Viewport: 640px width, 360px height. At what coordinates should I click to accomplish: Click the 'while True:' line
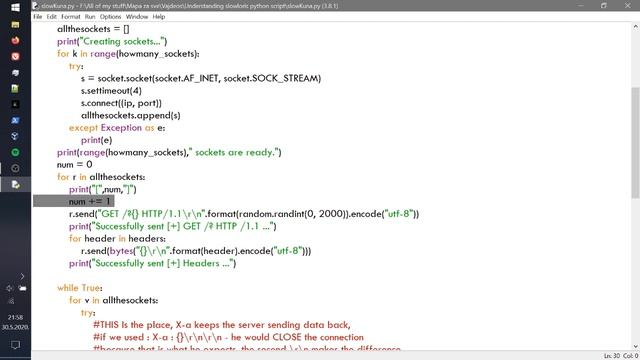pos(80,288)
